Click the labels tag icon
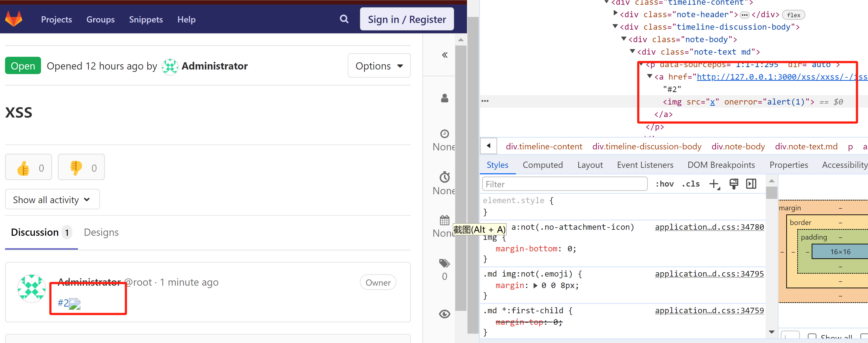The width and height of the screenshot is (868, 343). click(444, 263)
